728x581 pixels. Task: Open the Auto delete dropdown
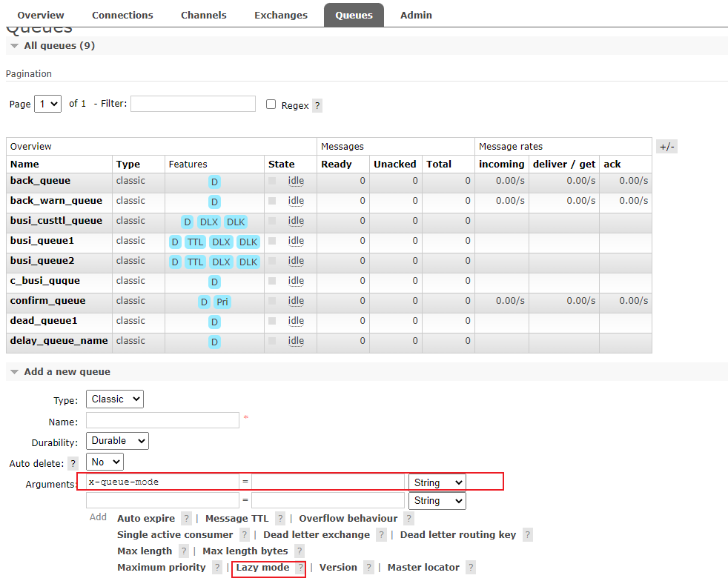coord(105,462)
